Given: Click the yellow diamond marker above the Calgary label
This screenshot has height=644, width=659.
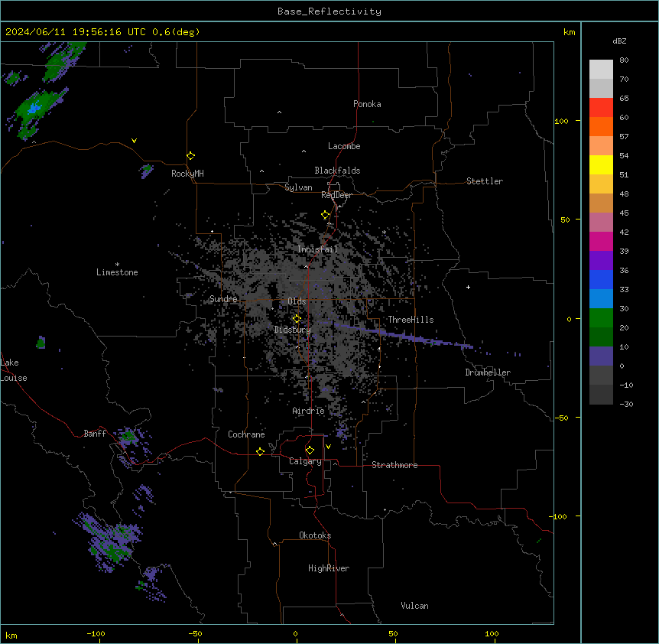Looking at the screenshot, I should tap(310, 450).
